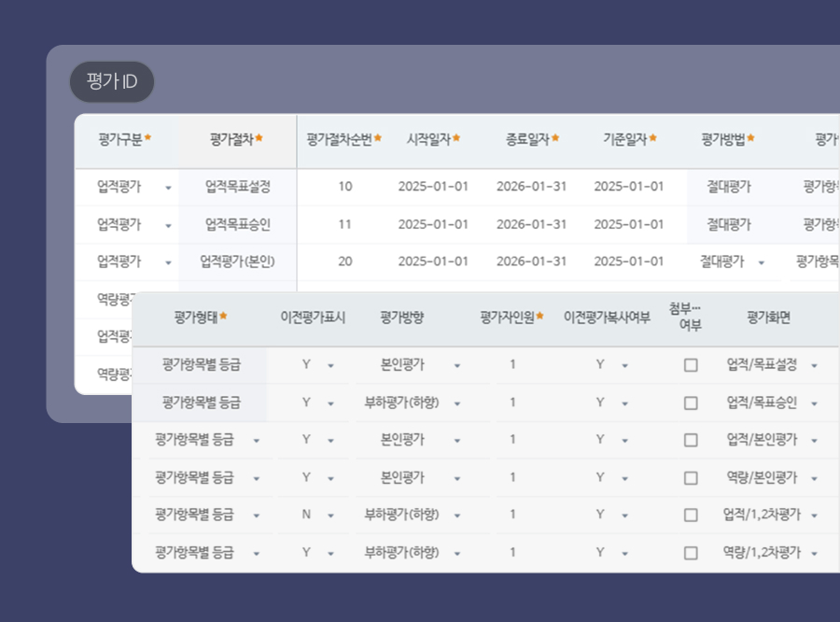The image size is (840, 622).
Task: Select the 평가절차순번 cell showing 20
Action: [x=343, y=262]
